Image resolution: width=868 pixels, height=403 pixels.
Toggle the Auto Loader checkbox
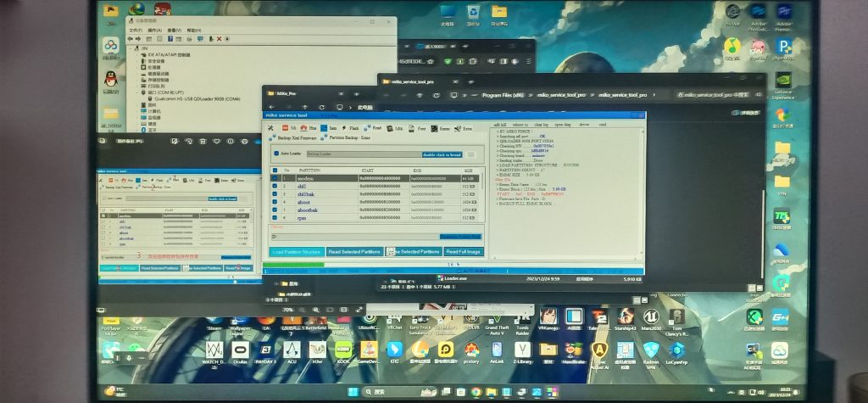pos(276,154)
